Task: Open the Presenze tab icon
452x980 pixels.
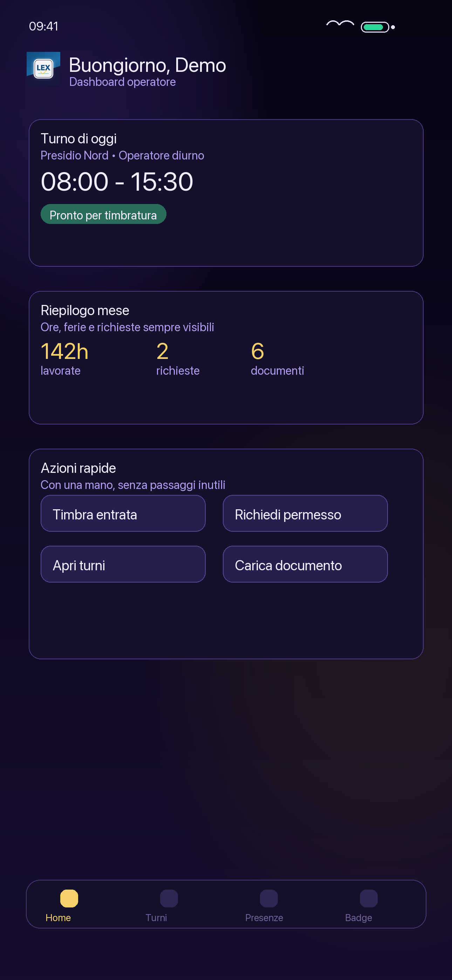Action: [x=269, y=898]
